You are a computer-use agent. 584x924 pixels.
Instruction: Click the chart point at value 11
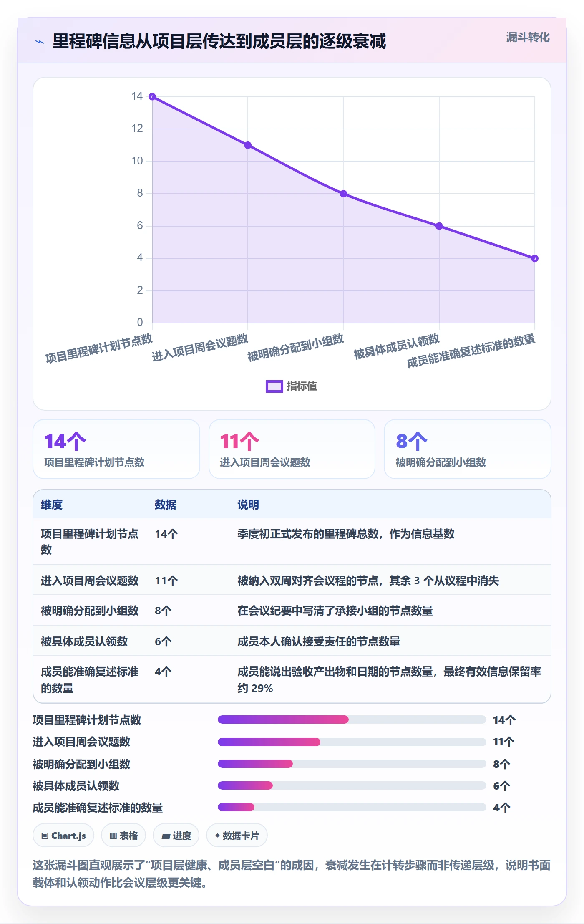point(248,145)
